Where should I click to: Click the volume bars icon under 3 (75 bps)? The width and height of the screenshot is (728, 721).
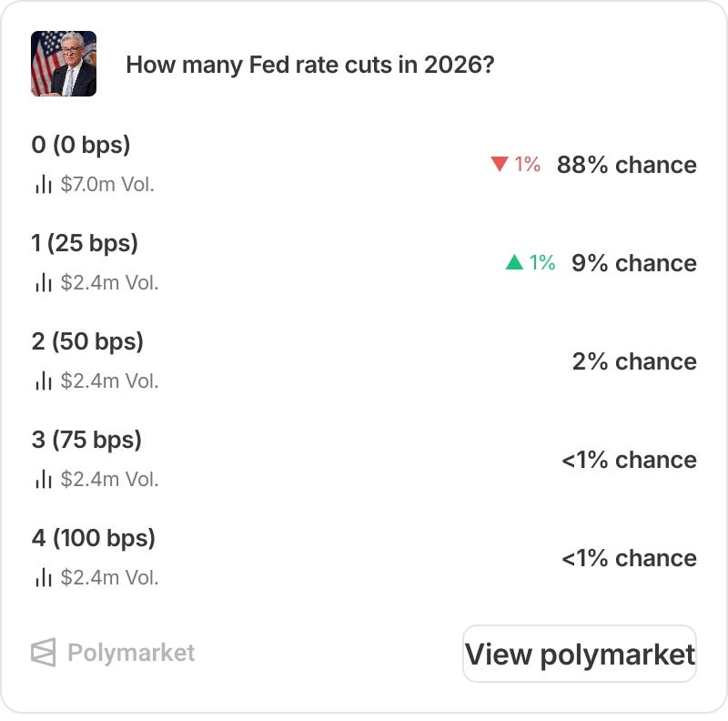click(43, 479)
